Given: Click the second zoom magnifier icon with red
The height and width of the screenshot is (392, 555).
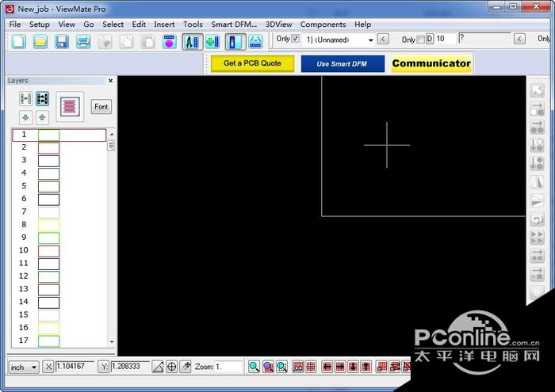Looking at the screenshot, I should coord(268,367).
